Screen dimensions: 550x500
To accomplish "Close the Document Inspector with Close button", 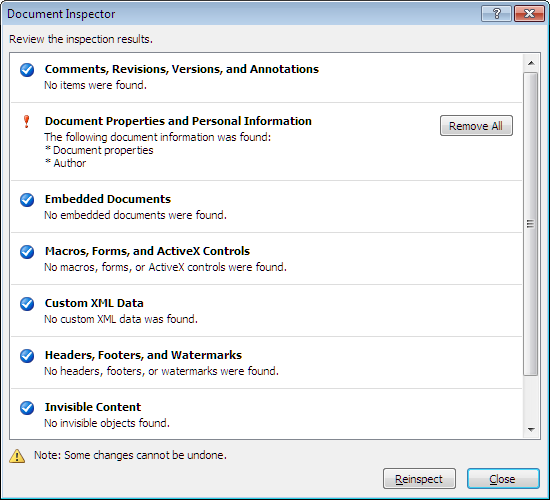I will pyautogui.click(x=503, y=479).
